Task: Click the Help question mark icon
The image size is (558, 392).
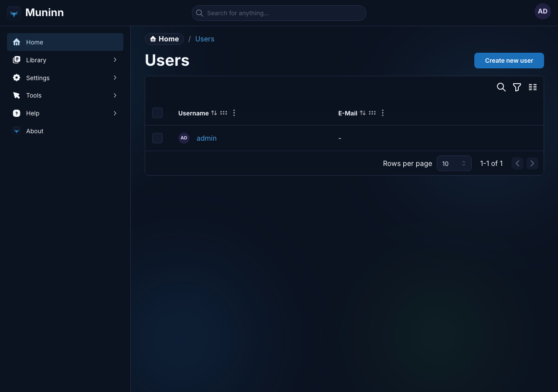Action: 17,113
